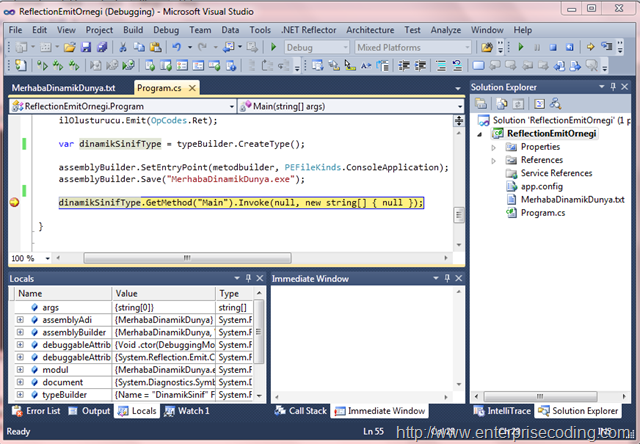Image resolution: width=640 pixels, height=444 pixels.
Task: Open the Debug menu
Action: [x=166, y=30]
